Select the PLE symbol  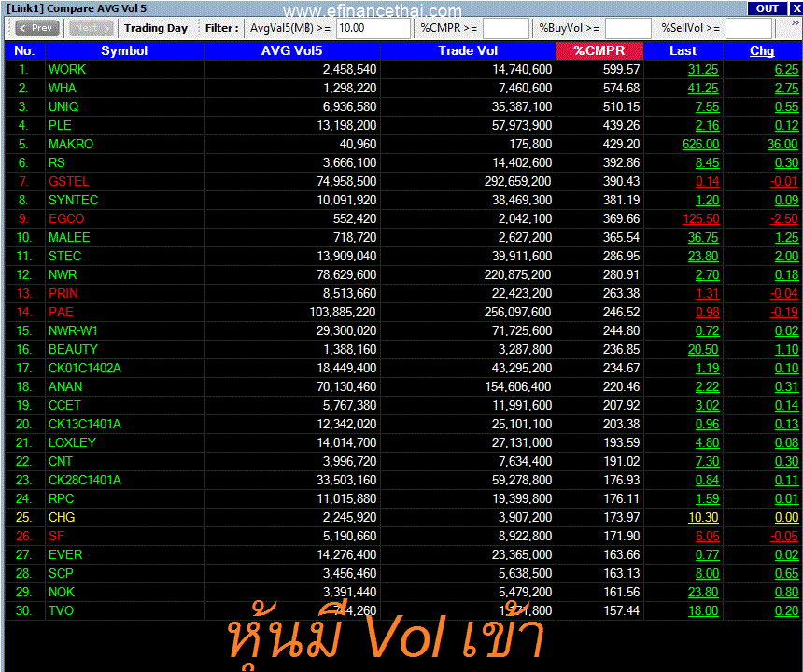pyautogui.click(x=60, y=125)
